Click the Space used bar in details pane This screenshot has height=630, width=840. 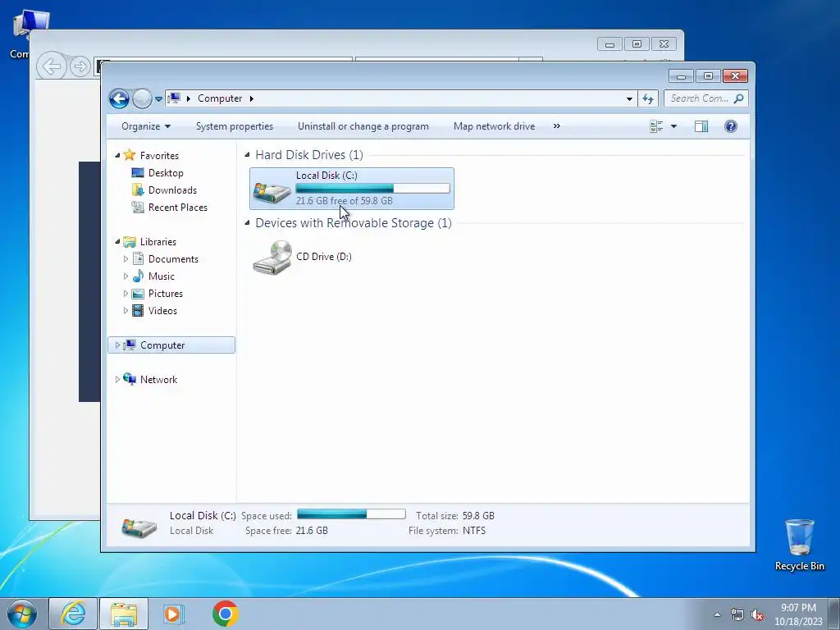pos(351,514)
